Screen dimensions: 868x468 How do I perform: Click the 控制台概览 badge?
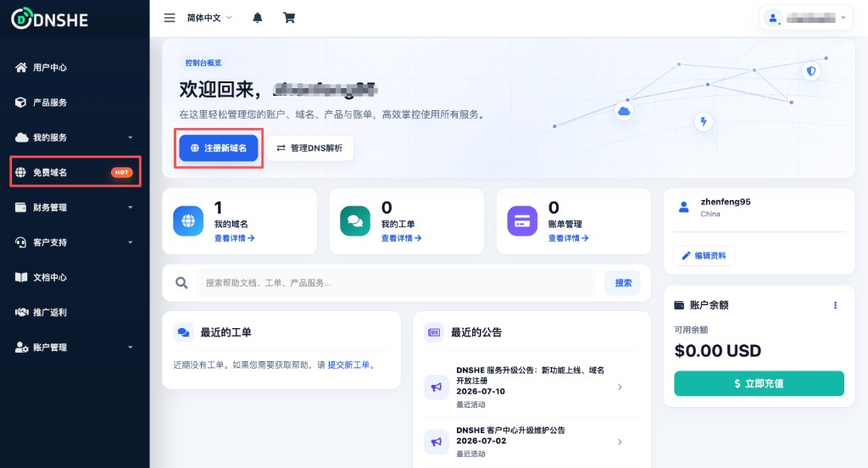click(x=203, y=63)
